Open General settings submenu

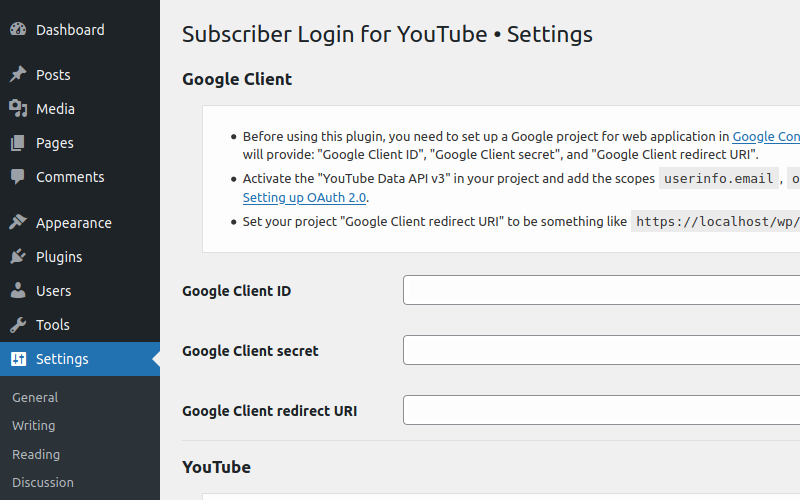35,397
